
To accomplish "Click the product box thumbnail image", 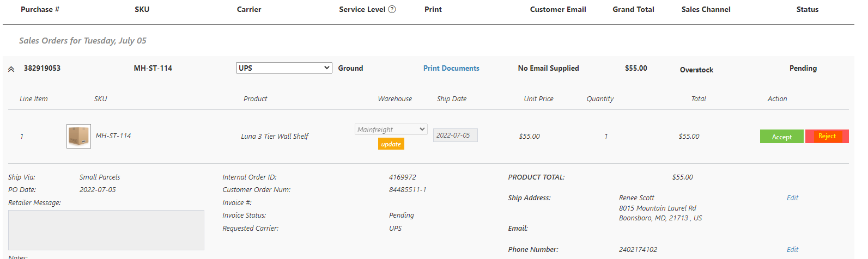I will (x=78, y=136).
